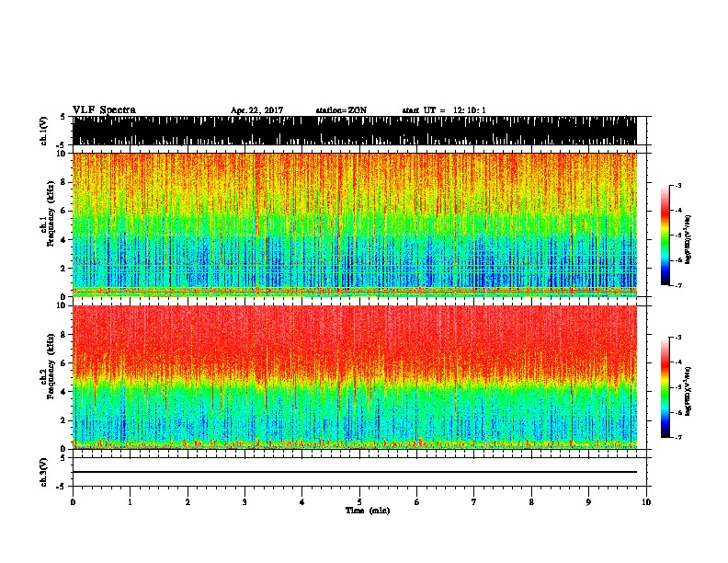Screen dimensions: 728x563
Task: Click time axis tick label '3'
Action: [x=245, y=502]
